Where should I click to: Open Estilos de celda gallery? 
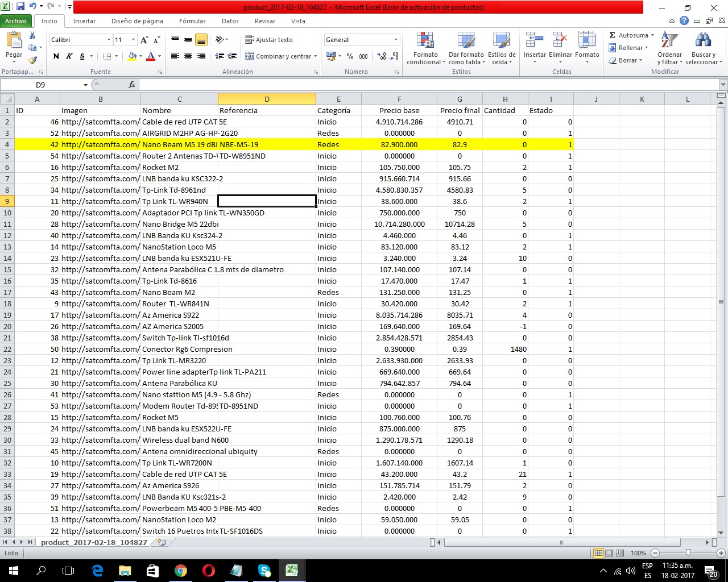tap(502, 48)
